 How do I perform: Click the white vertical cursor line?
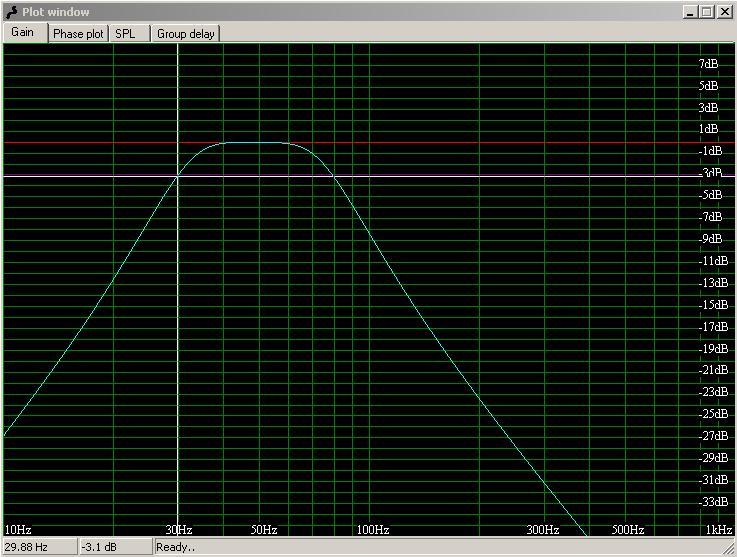[178, 289]
